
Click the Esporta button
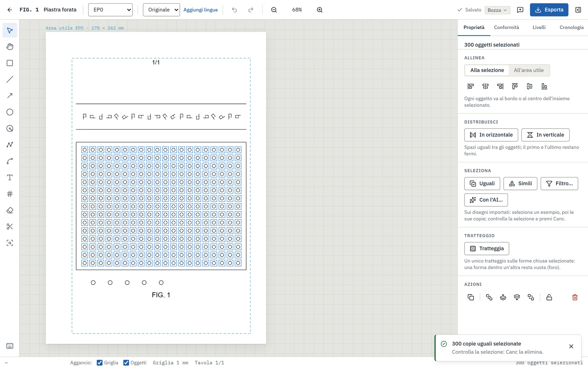(549, 10)
